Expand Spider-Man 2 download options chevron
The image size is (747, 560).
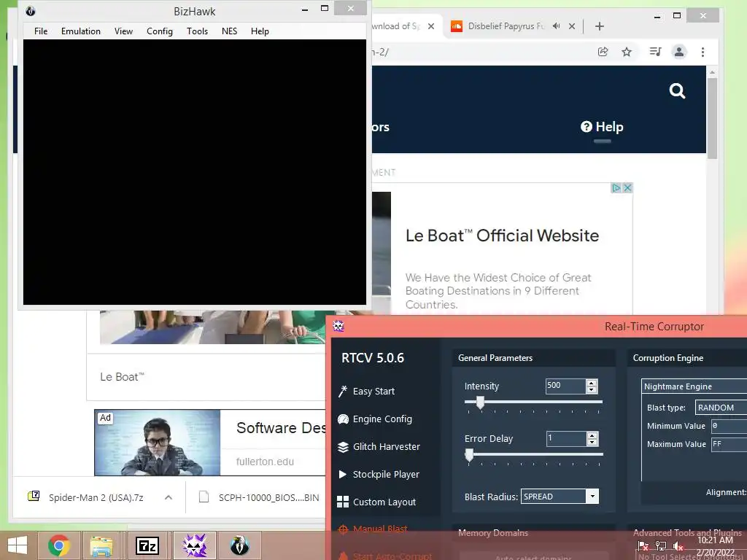[x=169, y=497]
